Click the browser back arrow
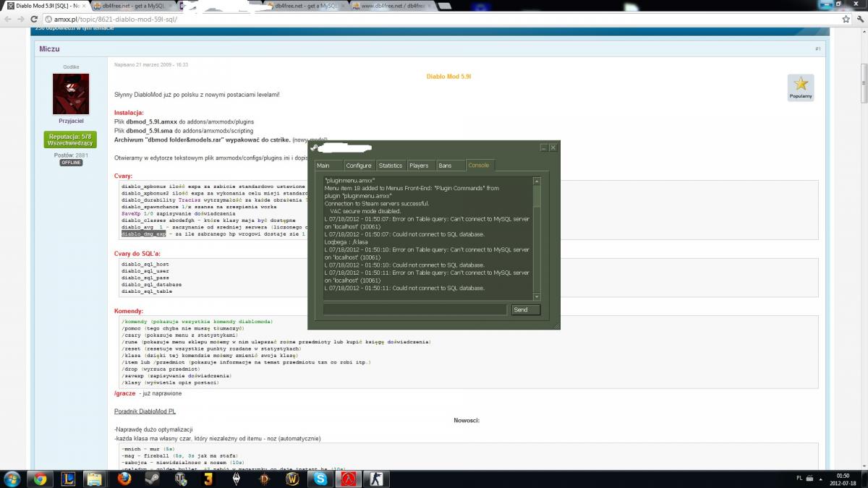The height and width of the screenshot is (488, 868). pyautogui.click(x=7, y=20)
